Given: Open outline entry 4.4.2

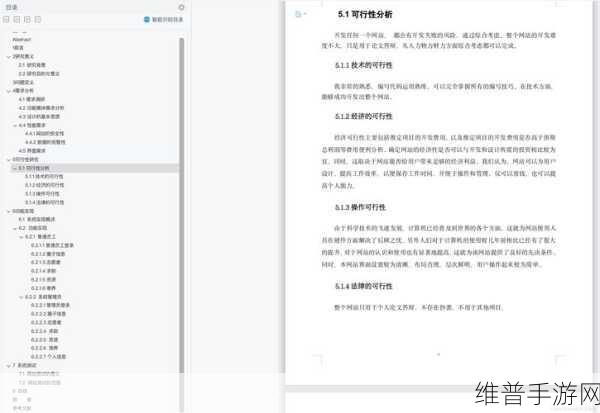Looking at the screenshot, I should [x=46, y=142].
